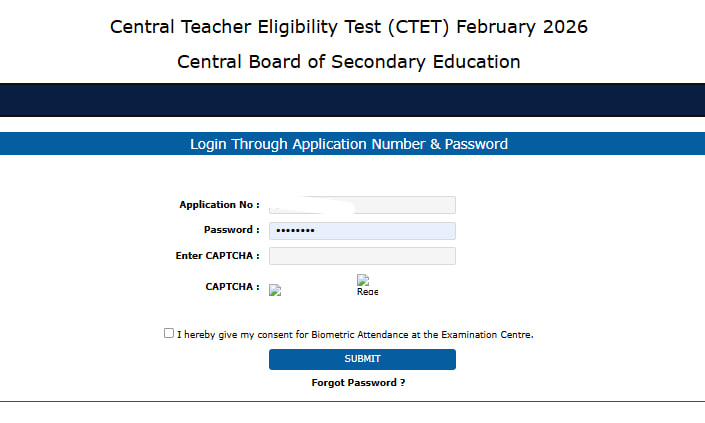Click the "CAPTCHA :" label beside image

click(x=232, y=287)
